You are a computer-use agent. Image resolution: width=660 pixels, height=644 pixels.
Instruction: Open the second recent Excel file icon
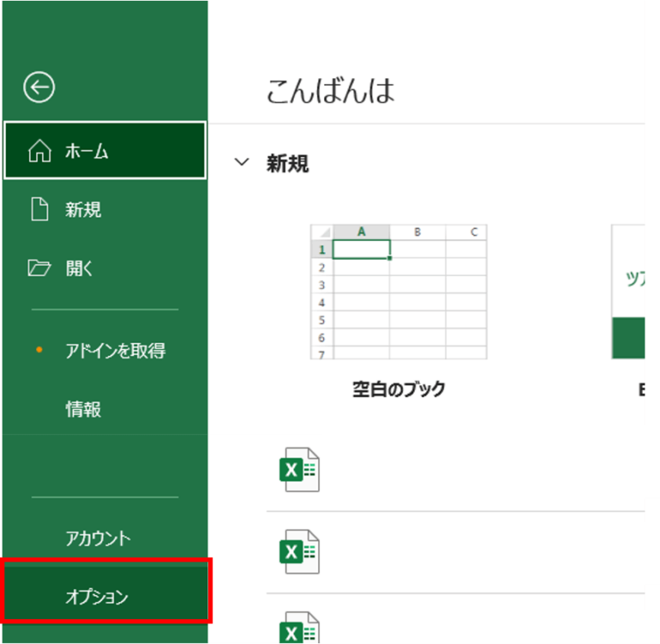click(x=299, y=552)
